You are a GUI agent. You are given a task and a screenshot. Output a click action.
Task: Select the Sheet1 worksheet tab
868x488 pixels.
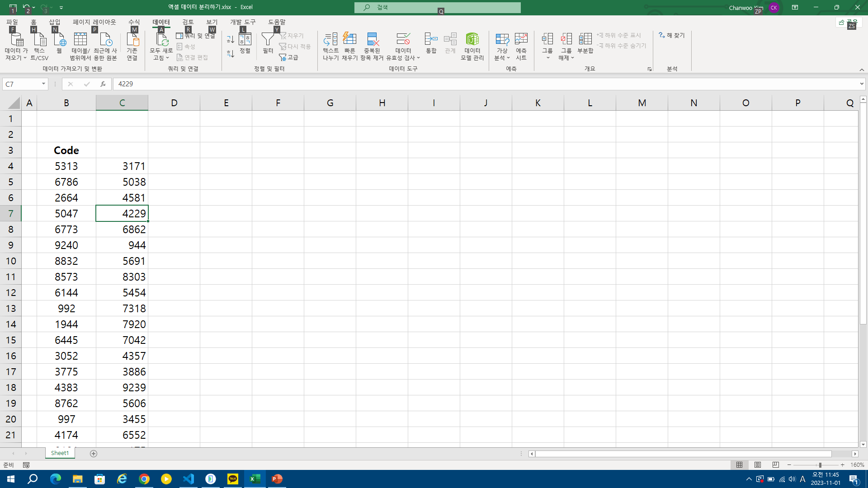[60, 453]
